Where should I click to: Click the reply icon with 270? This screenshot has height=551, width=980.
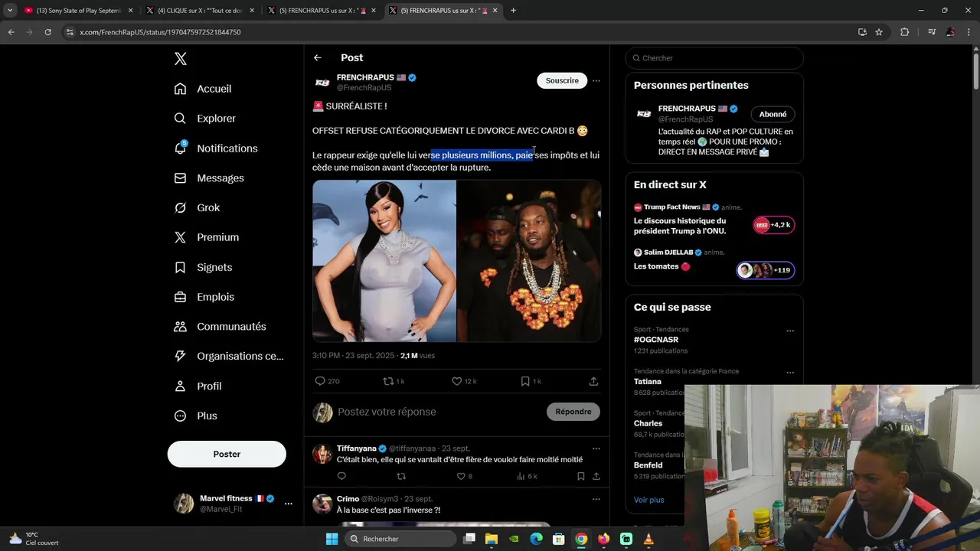coord(327,381)
